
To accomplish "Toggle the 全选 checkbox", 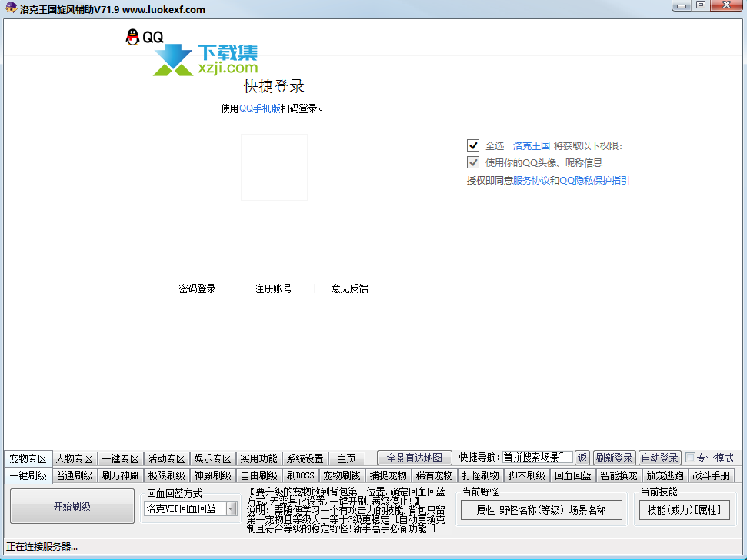I will coord(472,145).
